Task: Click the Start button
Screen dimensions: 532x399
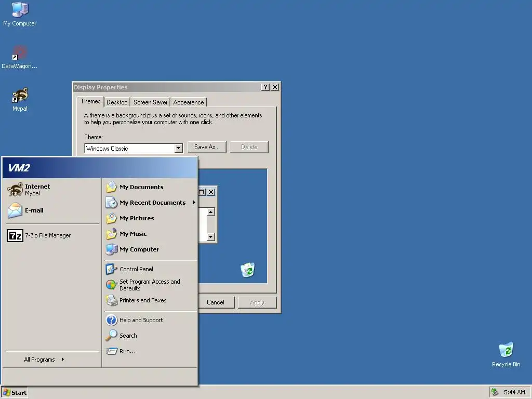Action: (15, 393)
